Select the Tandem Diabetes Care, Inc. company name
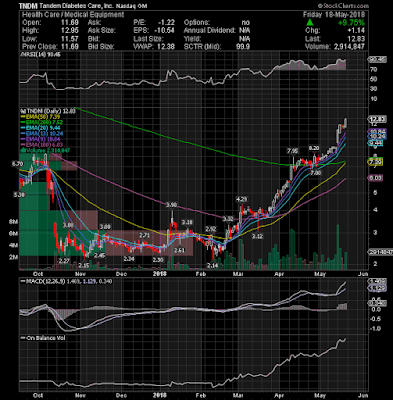The image size is (393, 400). coord(77,6)
